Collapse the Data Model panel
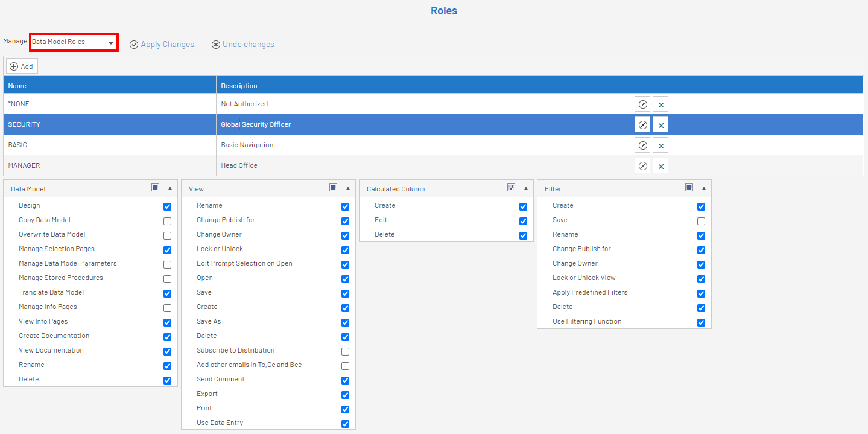 click(170, 188)
